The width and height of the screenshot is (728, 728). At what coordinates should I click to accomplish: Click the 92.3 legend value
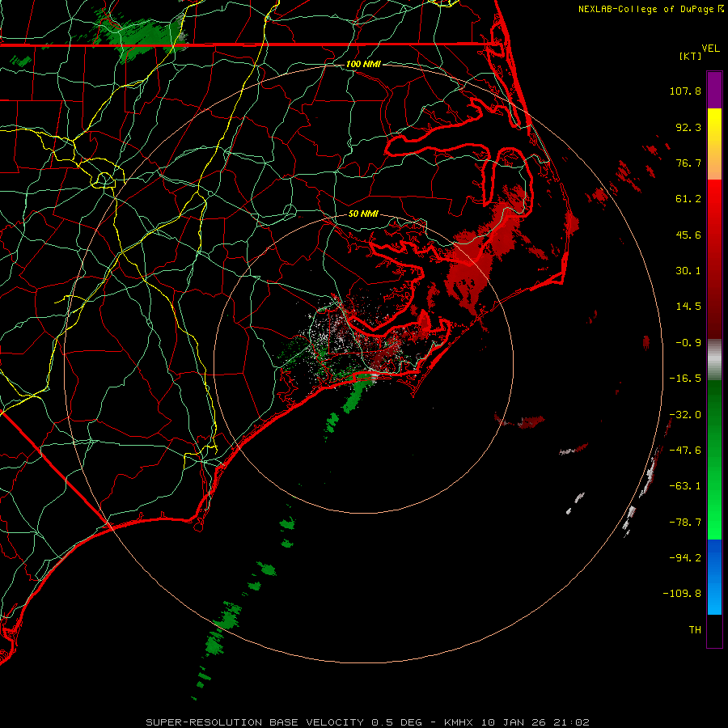(688, 127)
